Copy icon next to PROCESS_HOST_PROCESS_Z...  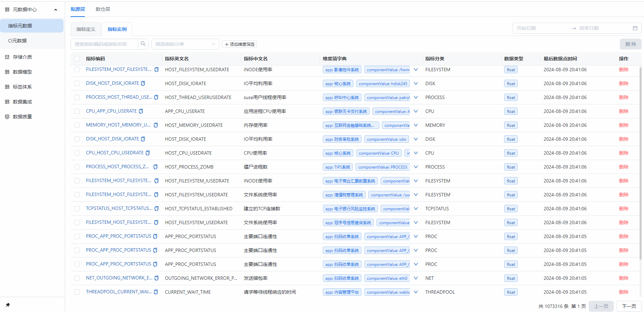point(155,167)
